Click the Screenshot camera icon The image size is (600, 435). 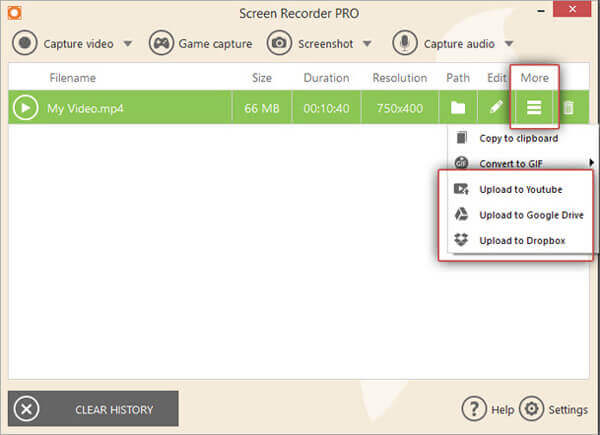pos(279,43)
